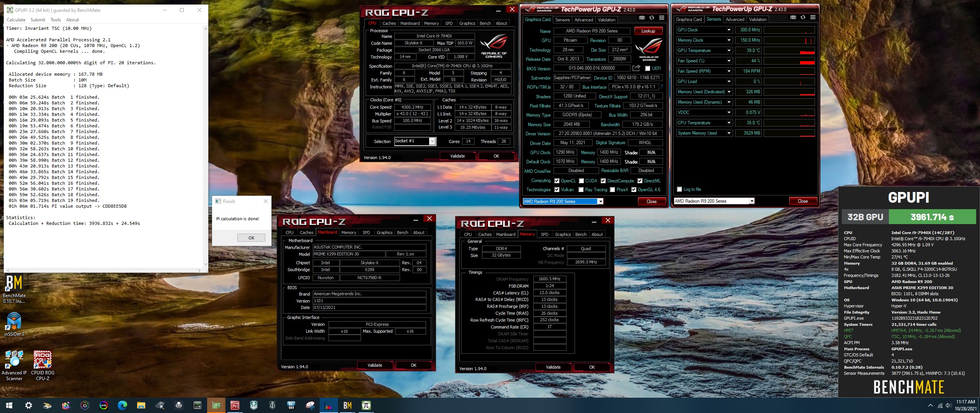Refresh the GPU-Z Graphics Card window

(x=652, y=18)
